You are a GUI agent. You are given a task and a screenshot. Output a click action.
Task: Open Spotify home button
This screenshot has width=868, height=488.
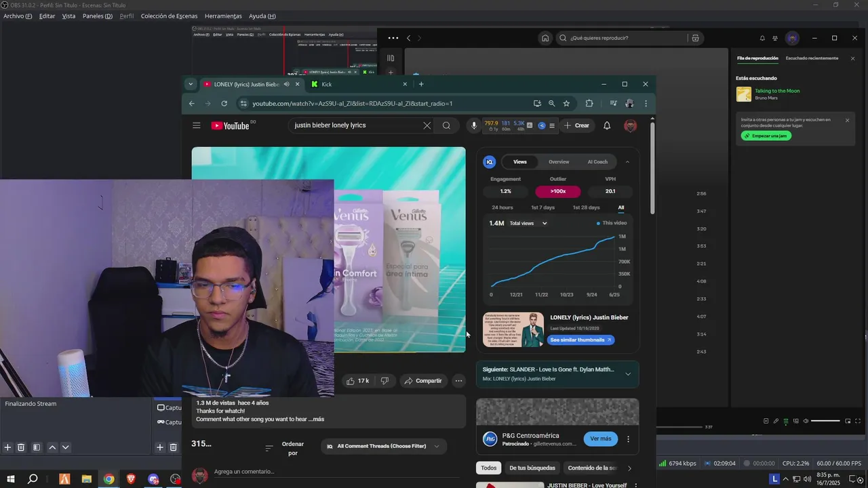(x=545, y=38)
